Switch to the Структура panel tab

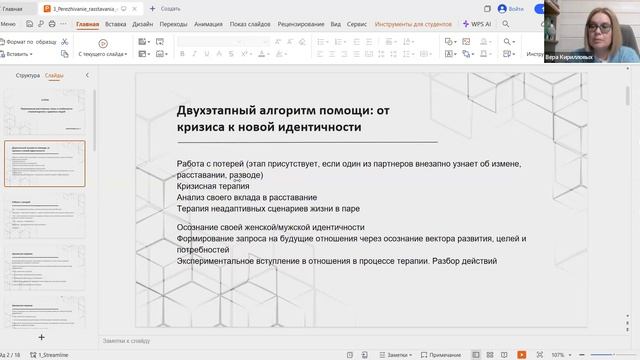click(x=28, y=76)
